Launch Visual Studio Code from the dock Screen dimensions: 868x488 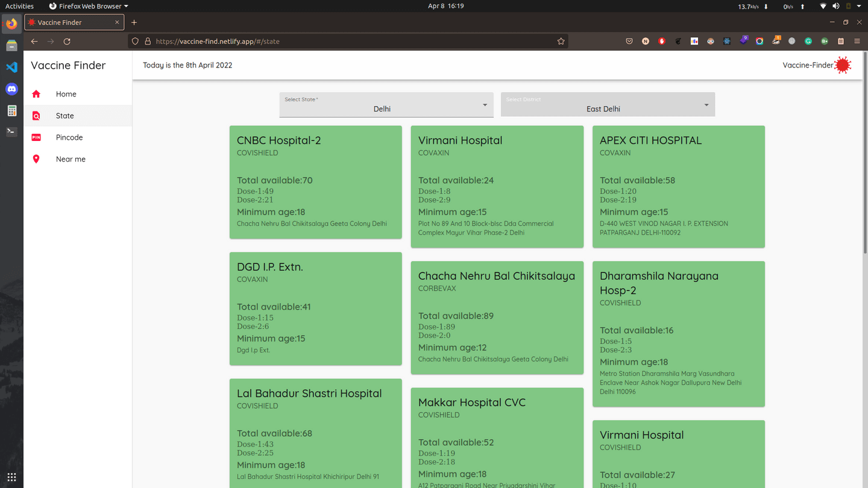tap(11, 67)
